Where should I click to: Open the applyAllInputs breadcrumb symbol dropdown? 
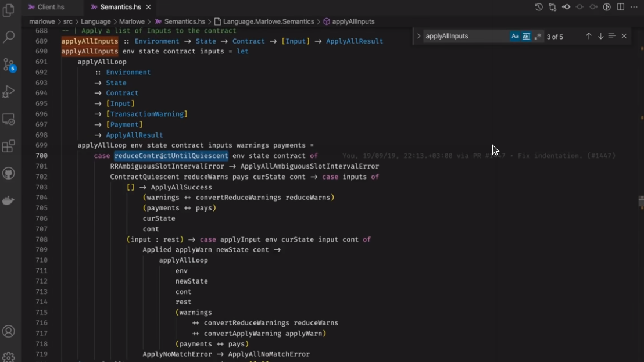[353, 21]
